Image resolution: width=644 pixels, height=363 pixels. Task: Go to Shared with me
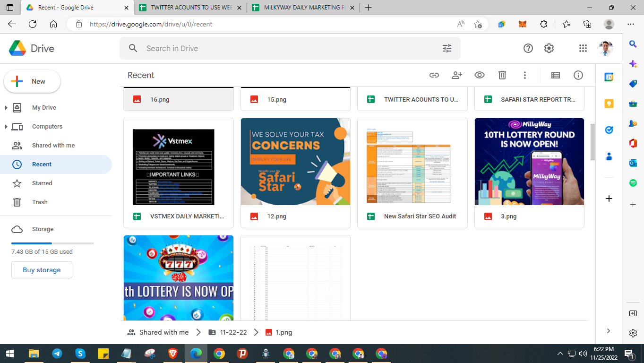coord(53,146)
